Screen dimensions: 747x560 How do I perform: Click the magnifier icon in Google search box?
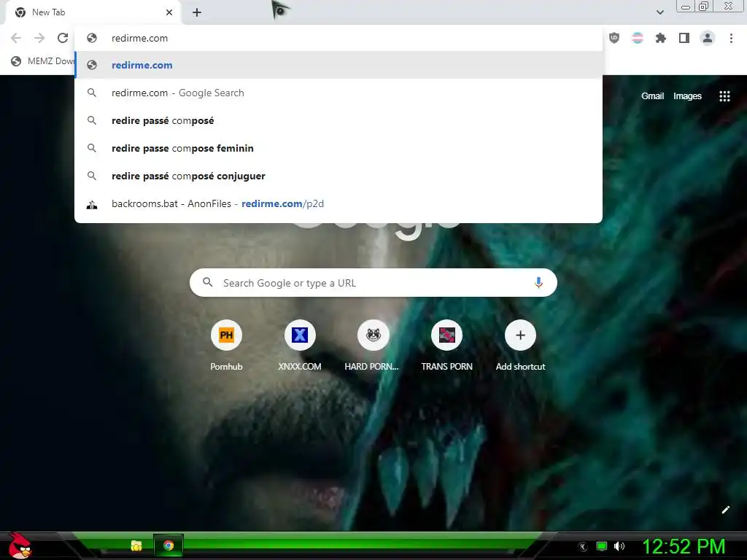point(208,282)
